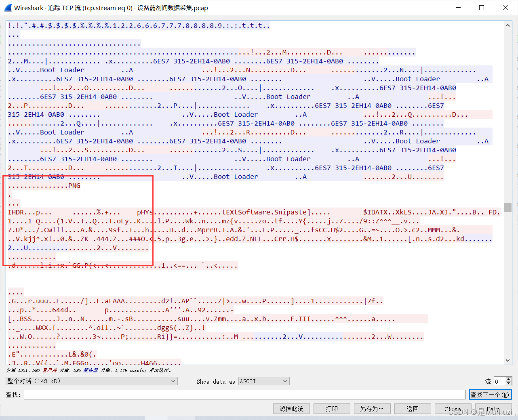Viewport: 518px width, 420px height.
Task: Open the Show data as ASCII dropdown
Action: (x=264, y=381)
